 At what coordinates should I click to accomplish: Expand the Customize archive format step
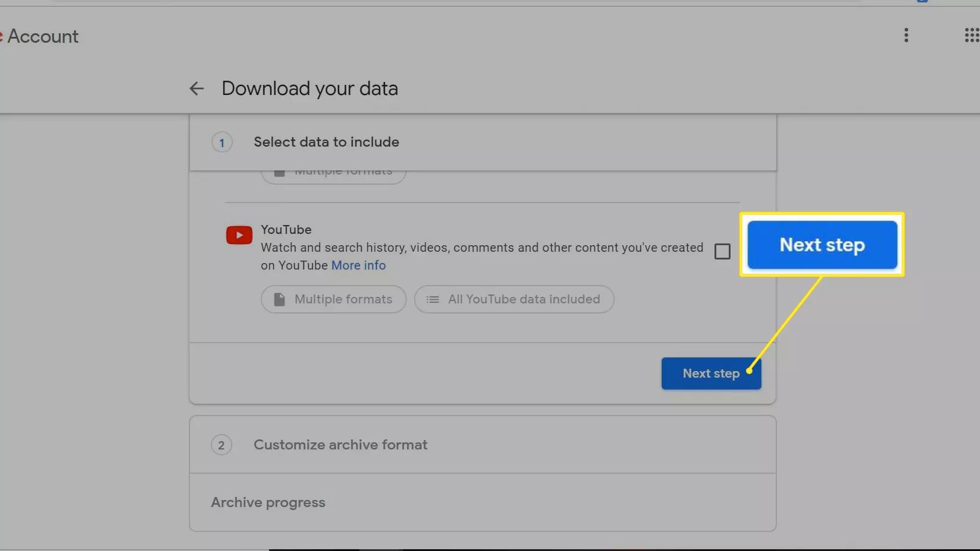point(482,445)
